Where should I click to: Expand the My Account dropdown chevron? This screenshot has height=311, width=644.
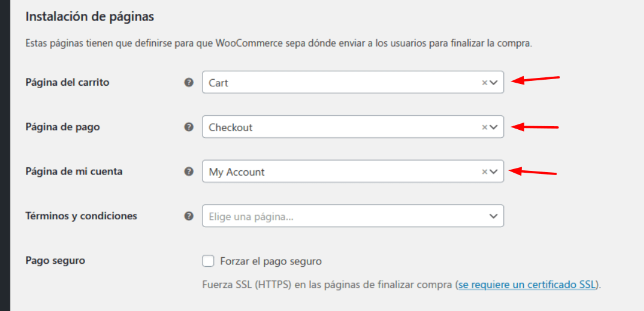pos(494,172)
